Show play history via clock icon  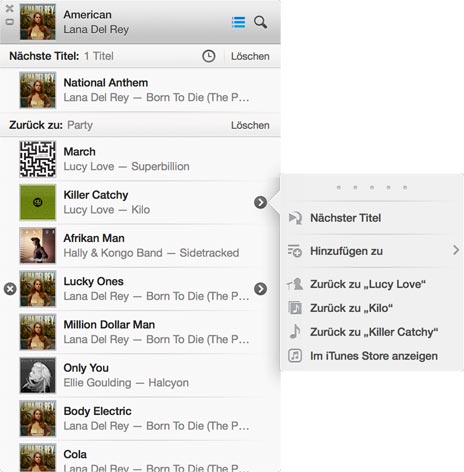(x=209, y=56)
